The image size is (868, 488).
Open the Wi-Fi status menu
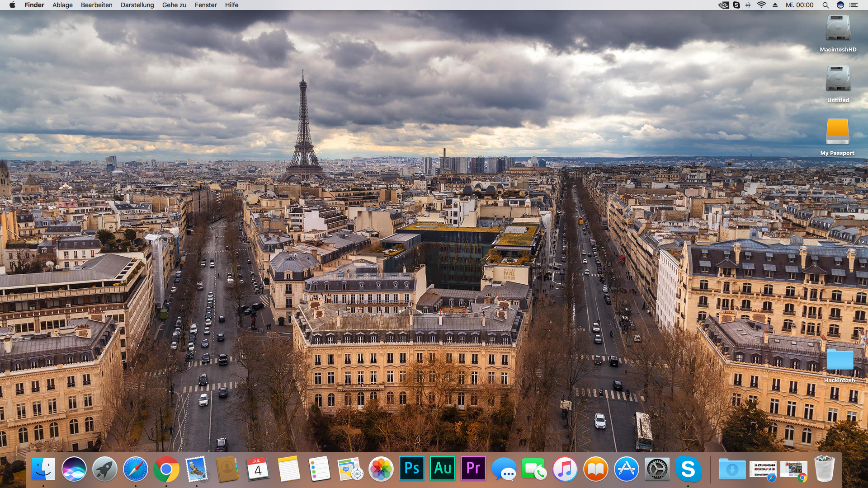pyautogui.click(x=762, y=5)
